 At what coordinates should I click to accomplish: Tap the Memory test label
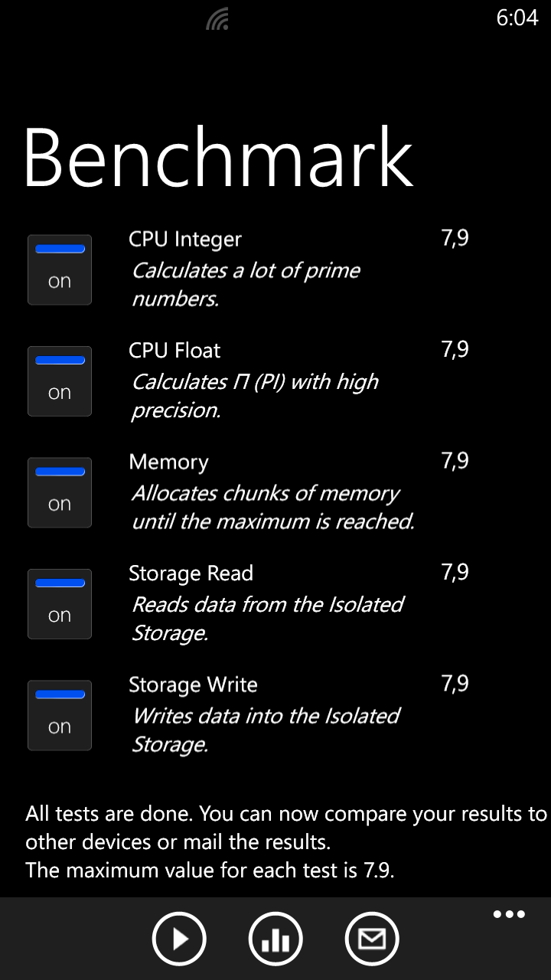point(168,462)
